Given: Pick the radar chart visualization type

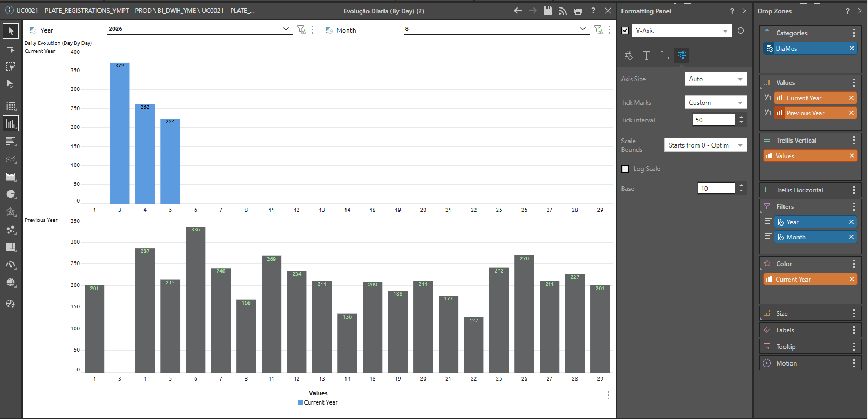Looking at the screenshot, I should [x=11, y=212].
